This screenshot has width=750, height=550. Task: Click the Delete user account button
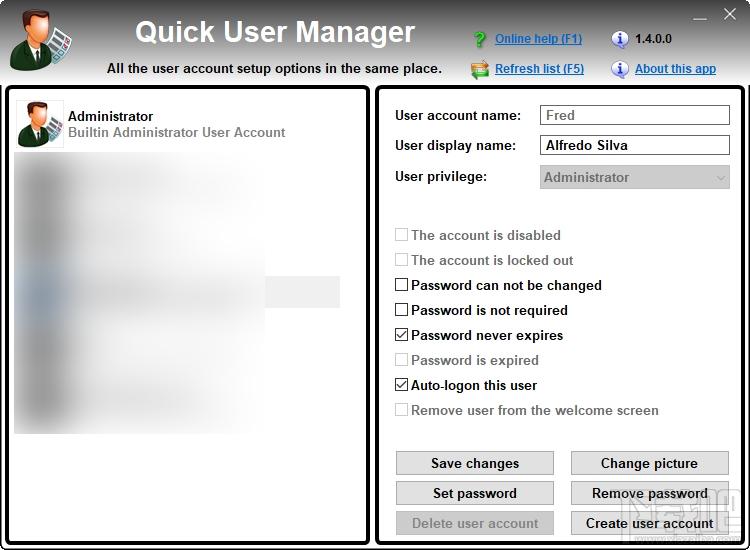coord(474,523)
